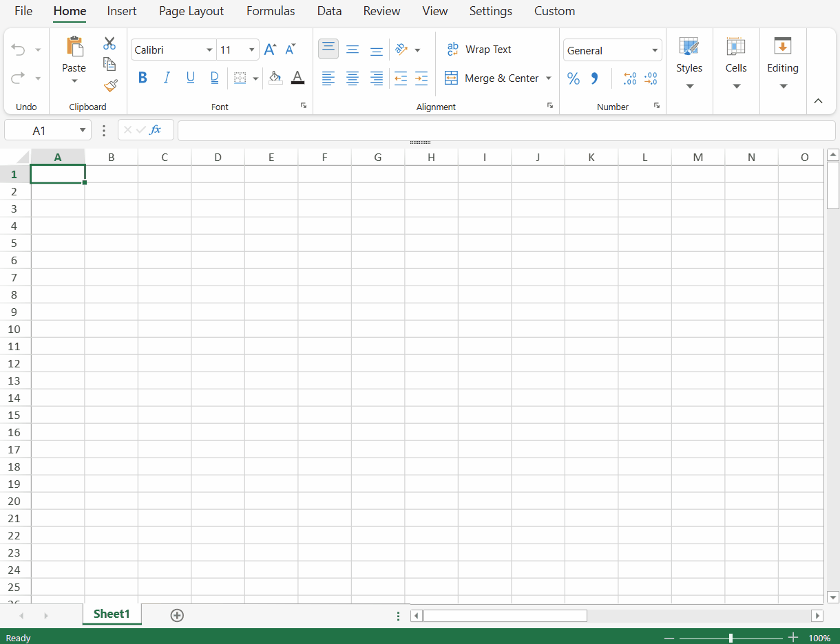Click the font color A icon
The width and height of the screenshot is (840, 644).
[x=297, y=77]
